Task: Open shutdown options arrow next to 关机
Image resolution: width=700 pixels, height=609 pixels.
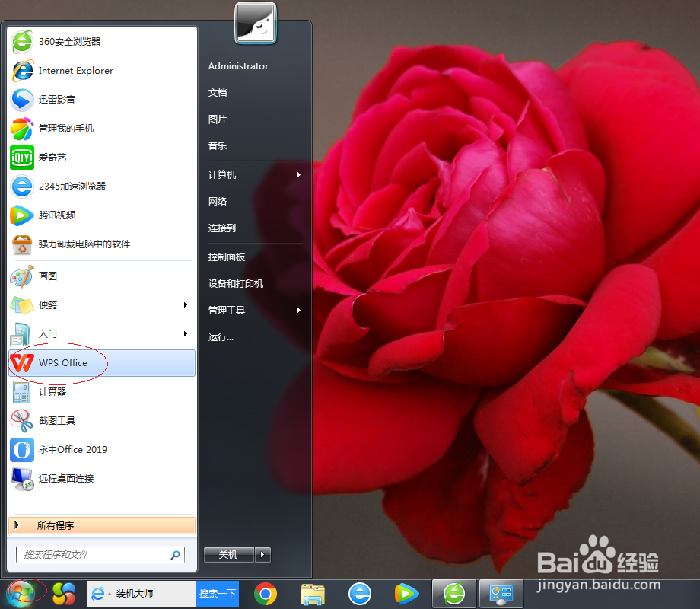Action: tap(262, 554)
